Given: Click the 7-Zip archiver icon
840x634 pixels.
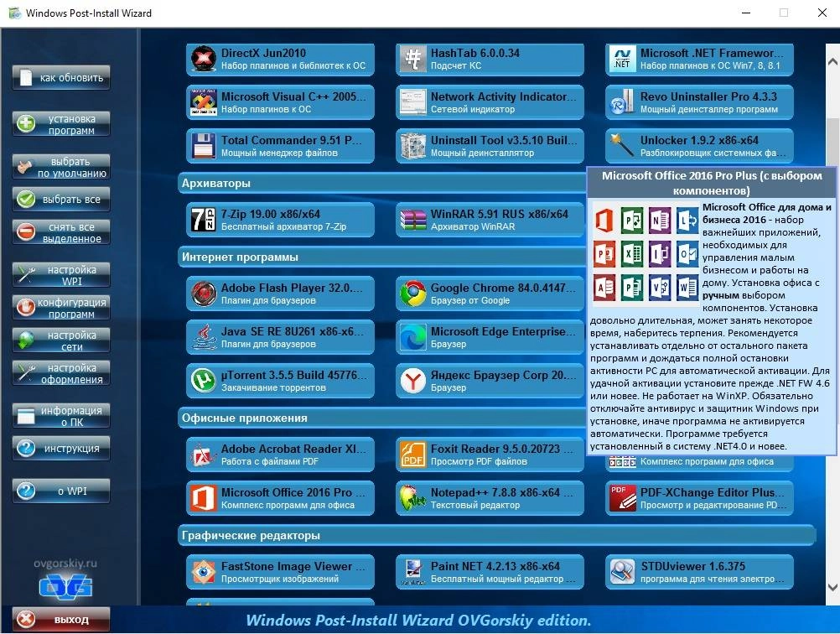Looking at the screenshot, I should [x=203, y=220].
